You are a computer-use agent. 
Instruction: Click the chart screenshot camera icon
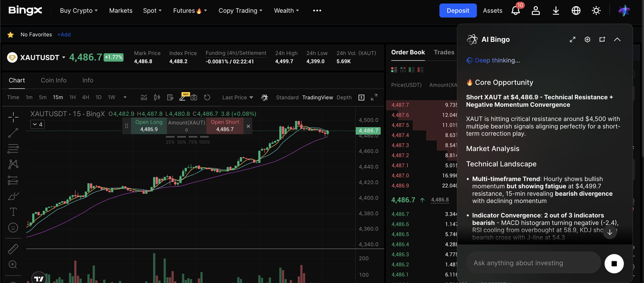[194, 97]
